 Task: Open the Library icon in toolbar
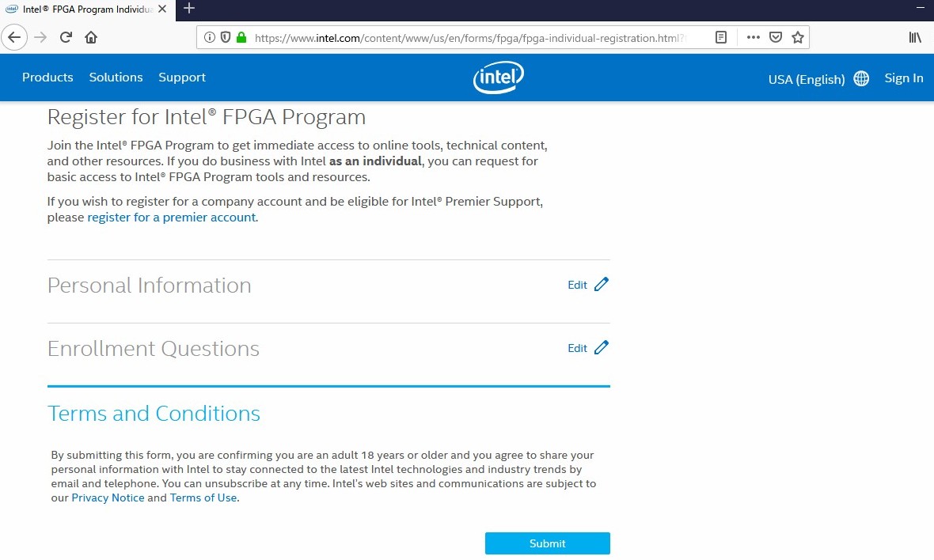click(915, 37)
